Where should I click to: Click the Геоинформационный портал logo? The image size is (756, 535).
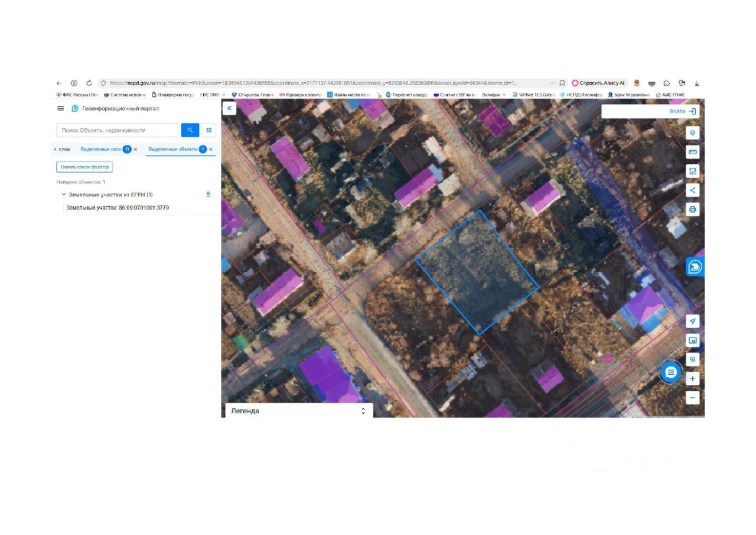(115, 109)
